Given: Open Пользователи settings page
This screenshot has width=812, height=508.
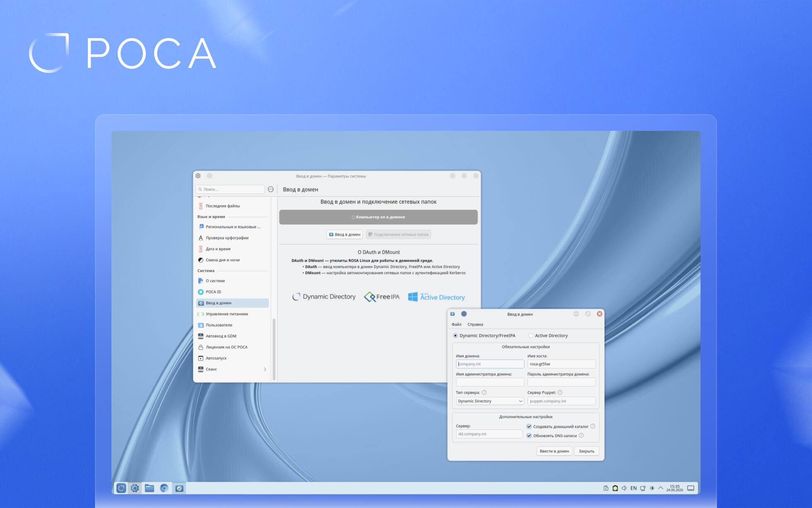Looking at the screenshot, I should coord(232,325).
